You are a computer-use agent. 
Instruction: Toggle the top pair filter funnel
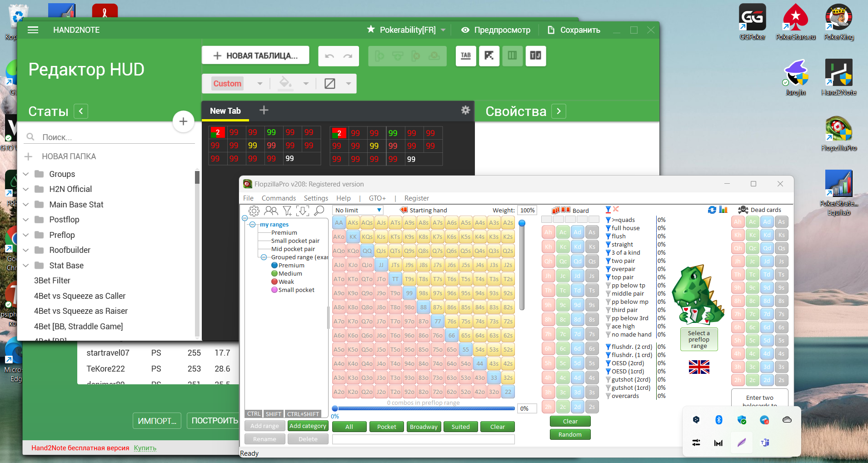click(608, 277)
